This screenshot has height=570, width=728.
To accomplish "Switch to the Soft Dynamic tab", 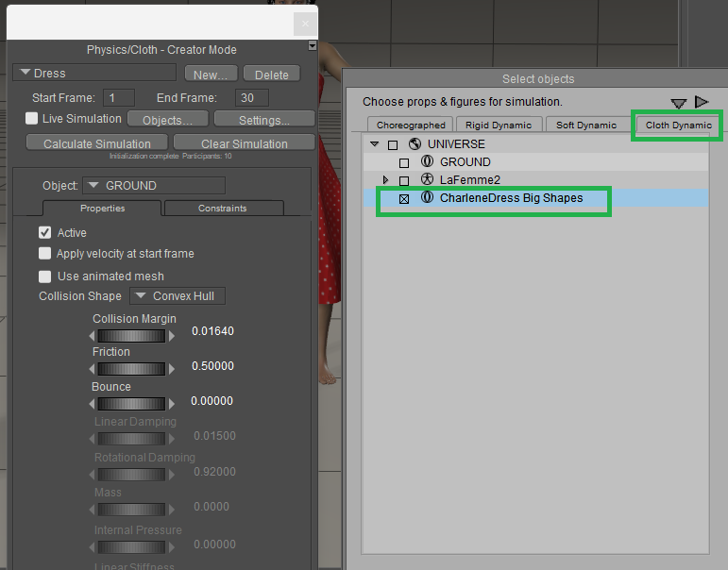I will pos(585,125).
